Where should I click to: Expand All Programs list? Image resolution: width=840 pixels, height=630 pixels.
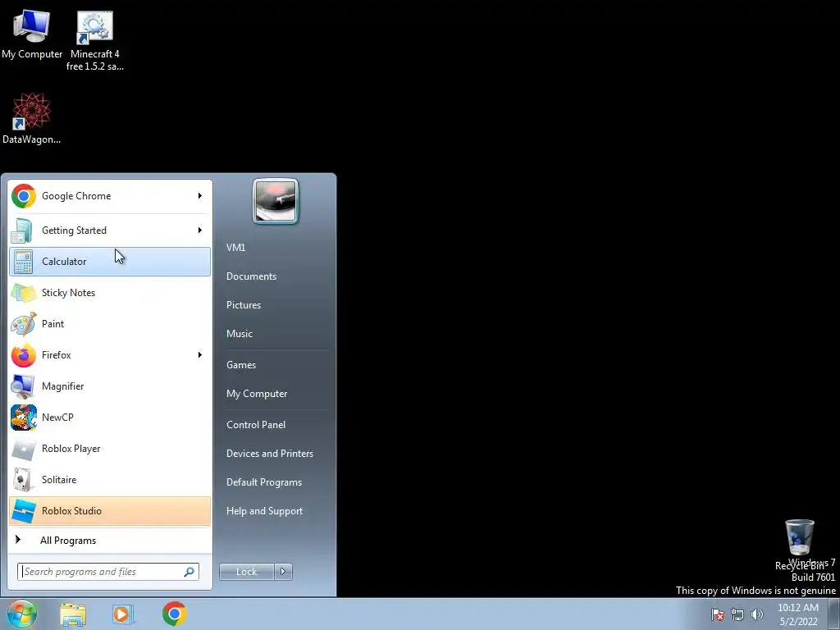coord(109,541)
